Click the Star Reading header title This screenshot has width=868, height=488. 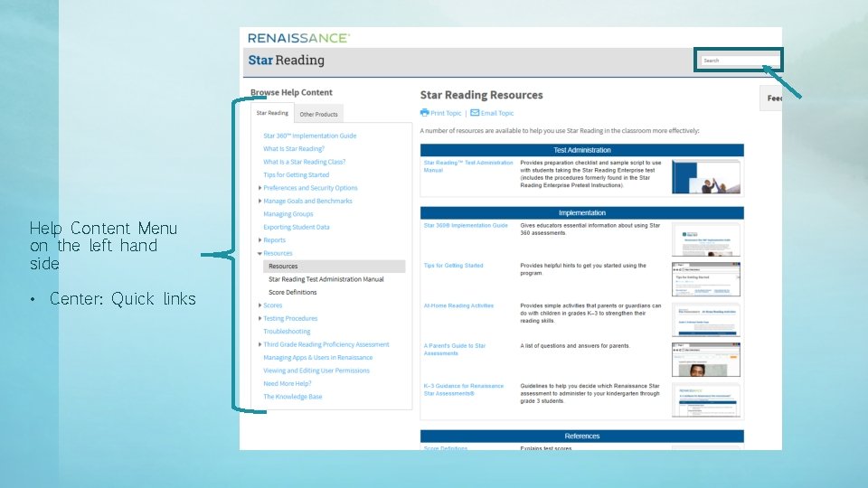(287, 61)
